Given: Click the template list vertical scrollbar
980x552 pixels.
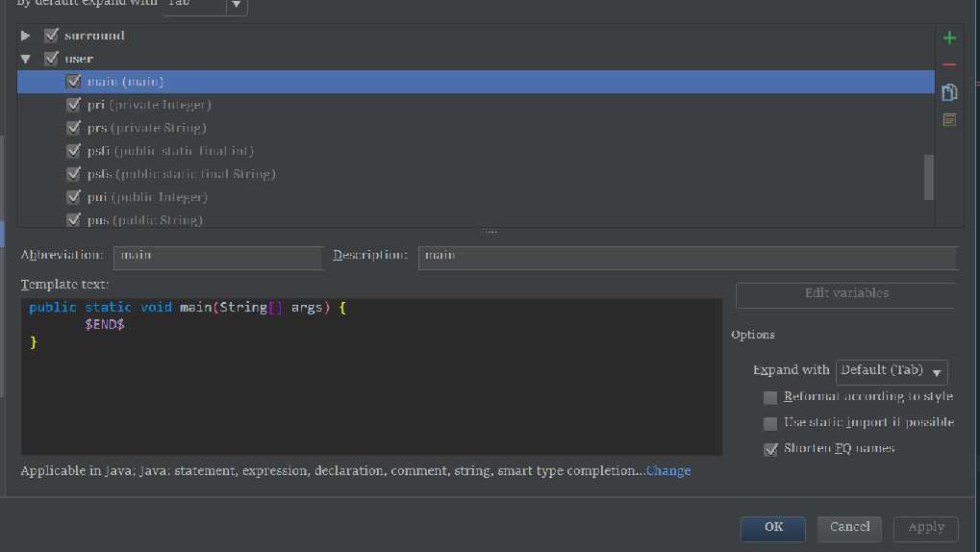Looking at the screenshot, I should [929, 177].
